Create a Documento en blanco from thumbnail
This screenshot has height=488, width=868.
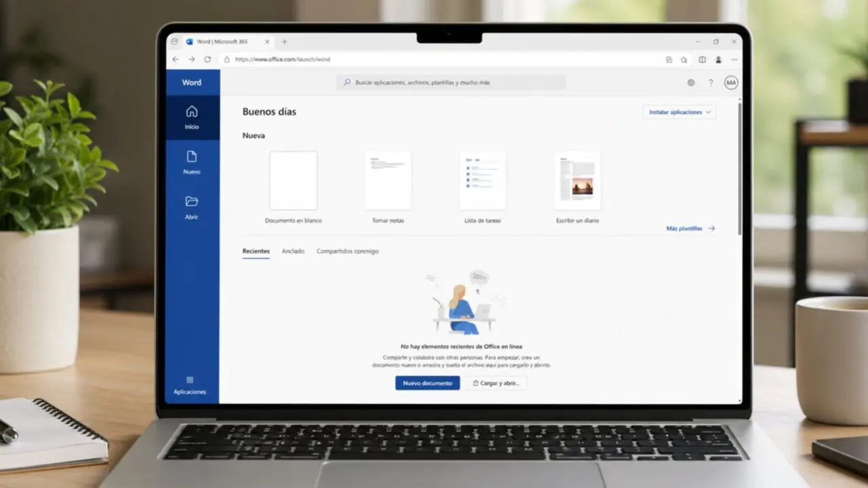(x=294, y=180)
